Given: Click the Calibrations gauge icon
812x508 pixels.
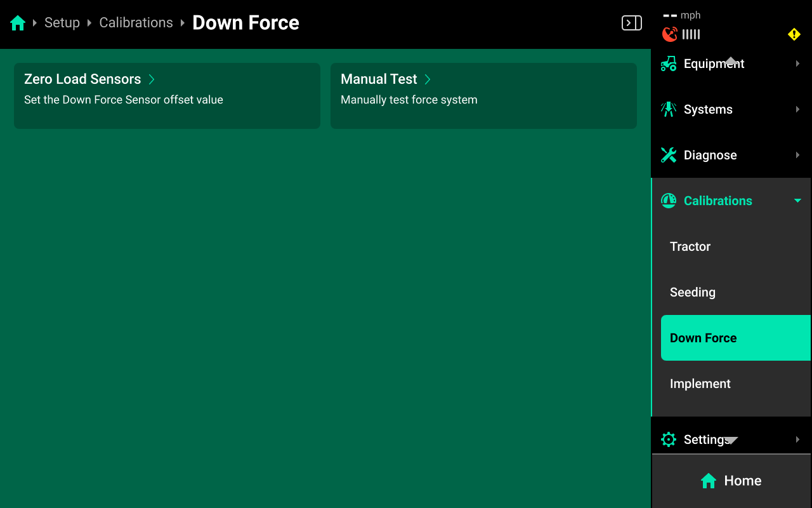Looking at the screenshot, I should [x=669, y=201].
